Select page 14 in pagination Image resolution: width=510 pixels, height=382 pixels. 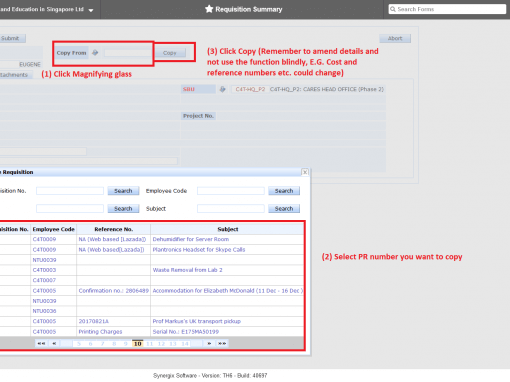185,344
